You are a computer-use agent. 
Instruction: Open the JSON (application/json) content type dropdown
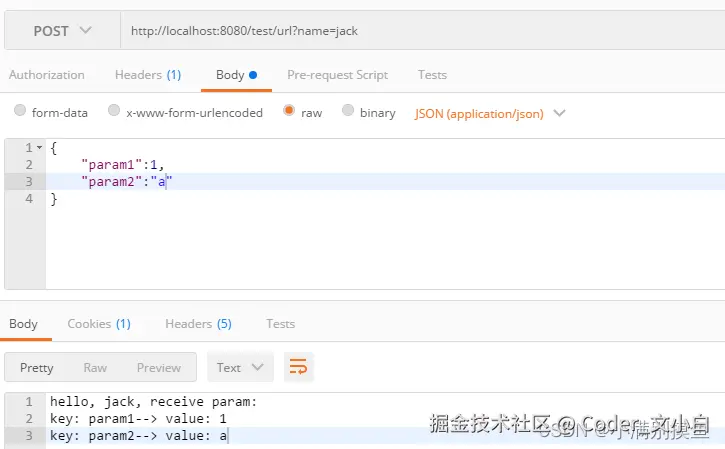490,114
